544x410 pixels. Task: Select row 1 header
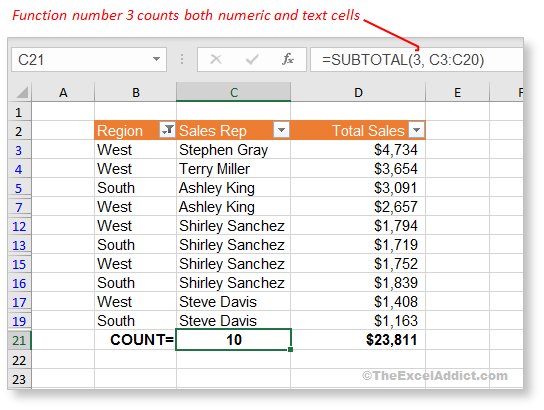click(x=19, y=112)
